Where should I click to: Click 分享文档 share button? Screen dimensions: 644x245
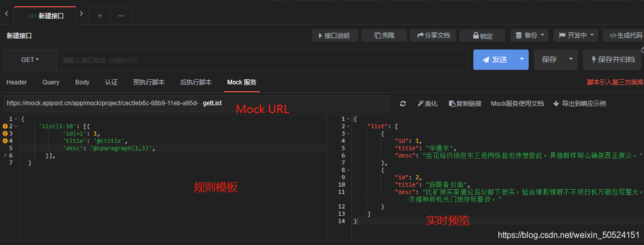pyautogui.click(x=434, y=35)
